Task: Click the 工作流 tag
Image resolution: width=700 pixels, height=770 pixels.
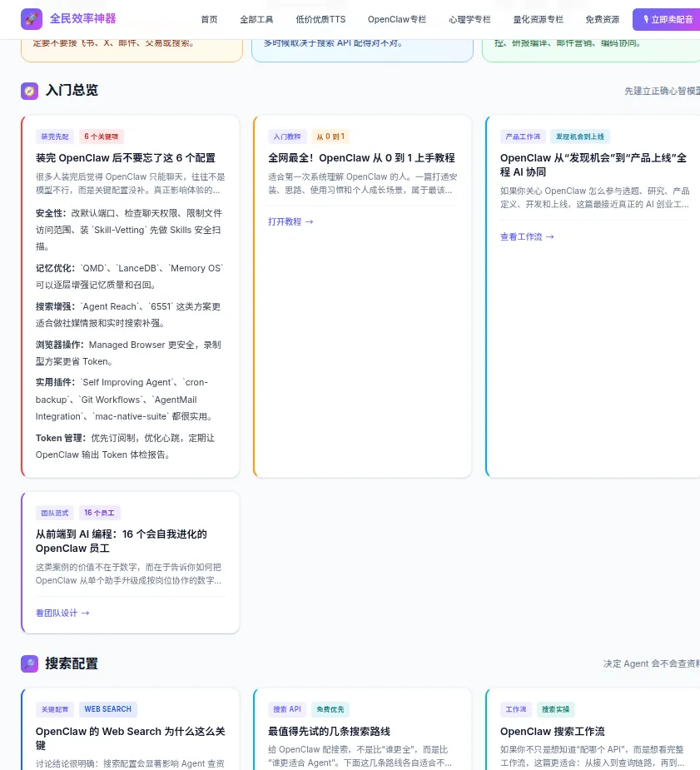Action: point(516,709)
